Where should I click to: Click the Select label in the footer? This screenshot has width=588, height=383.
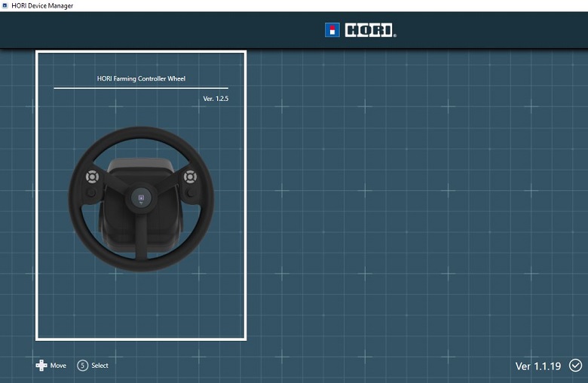[100, 366]
